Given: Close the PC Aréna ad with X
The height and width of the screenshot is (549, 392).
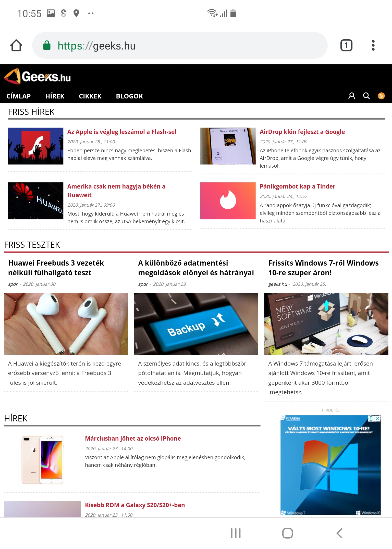Looking at the screenshot, I should pyautogui.click(x=377, y=419).
